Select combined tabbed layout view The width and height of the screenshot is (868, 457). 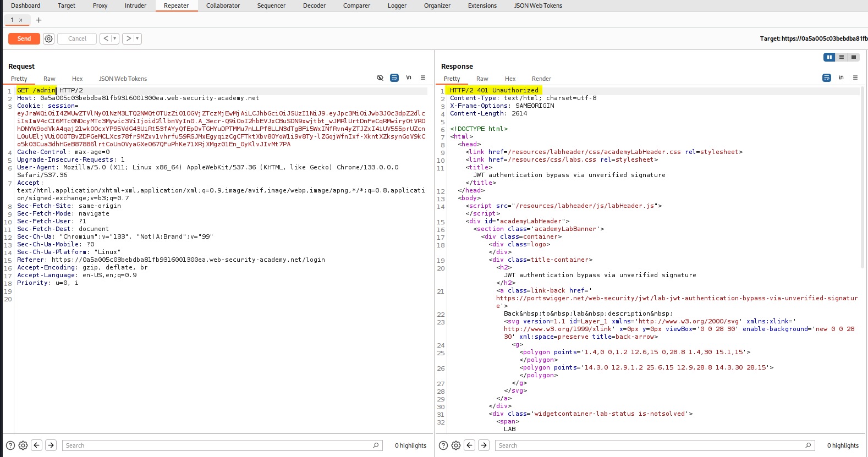tap(854, 57)
